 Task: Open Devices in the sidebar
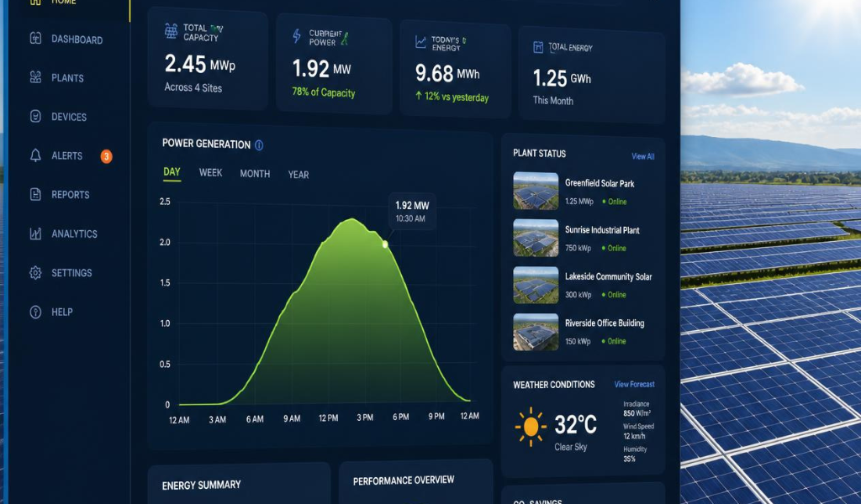coord(69,117)
